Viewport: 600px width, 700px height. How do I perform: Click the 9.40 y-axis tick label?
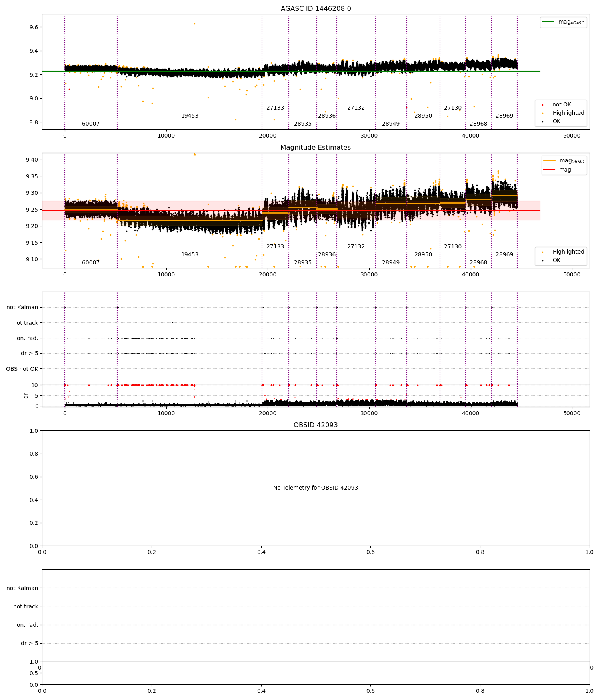coord(32,160)
